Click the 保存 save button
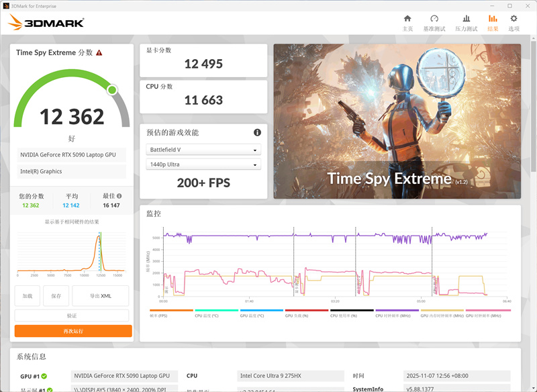 click(56, 296)
